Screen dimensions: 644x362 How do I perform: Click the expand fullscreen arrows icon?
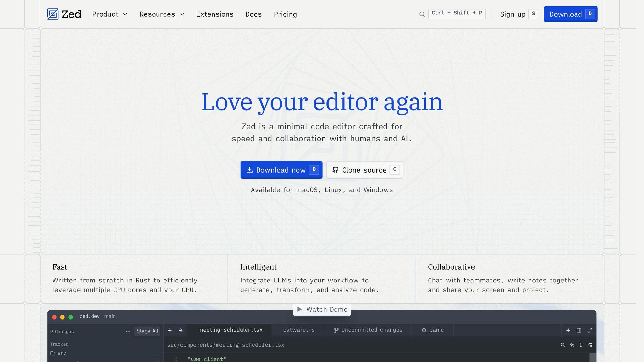(590, 330)
